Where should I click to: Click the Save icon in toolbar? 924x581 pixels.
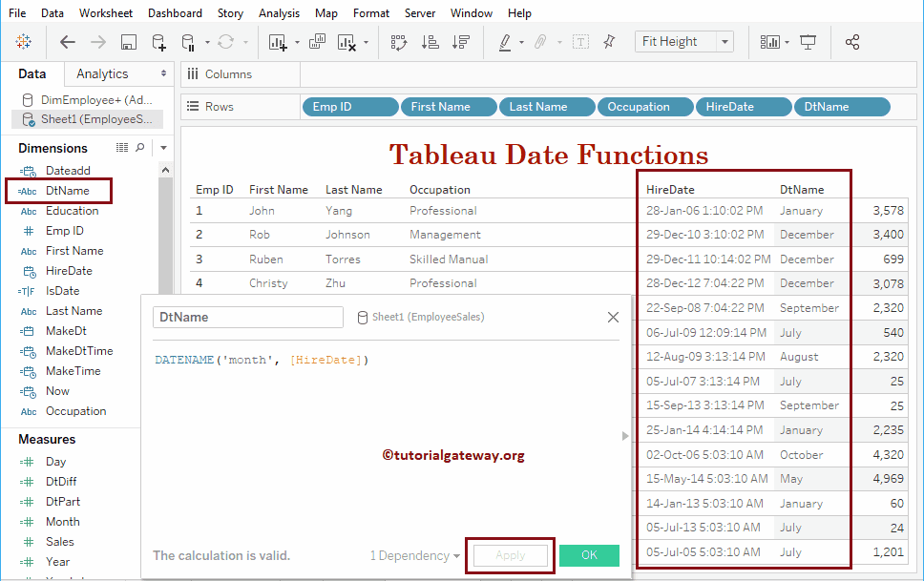click(129, 42)
